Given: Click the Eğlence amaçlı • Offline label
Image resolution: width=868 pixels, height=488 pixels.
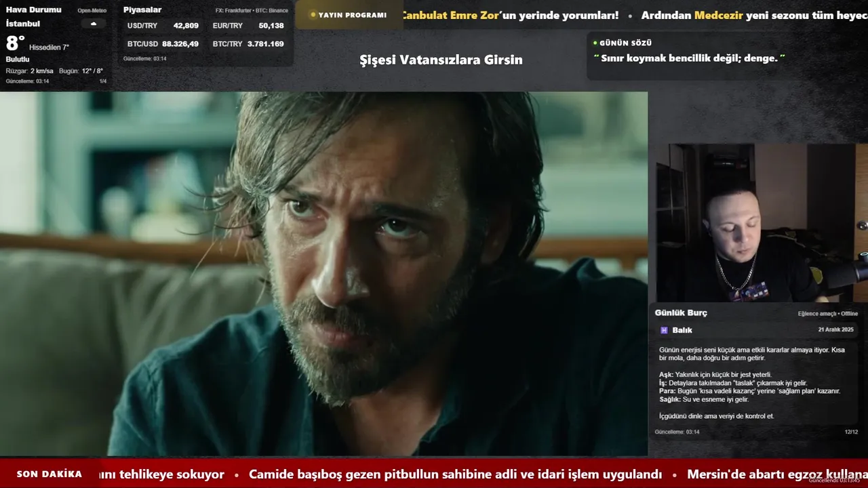Looking at the screenshot, I should 828,314.
